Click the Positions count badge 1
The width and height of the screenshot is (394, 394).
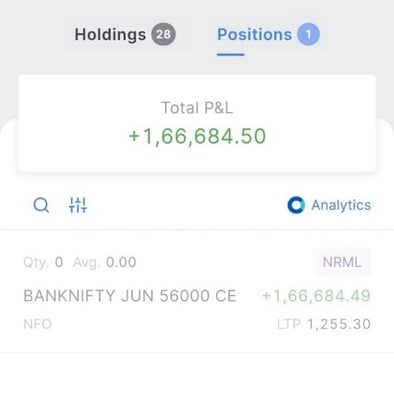click(x=308, y=34)
